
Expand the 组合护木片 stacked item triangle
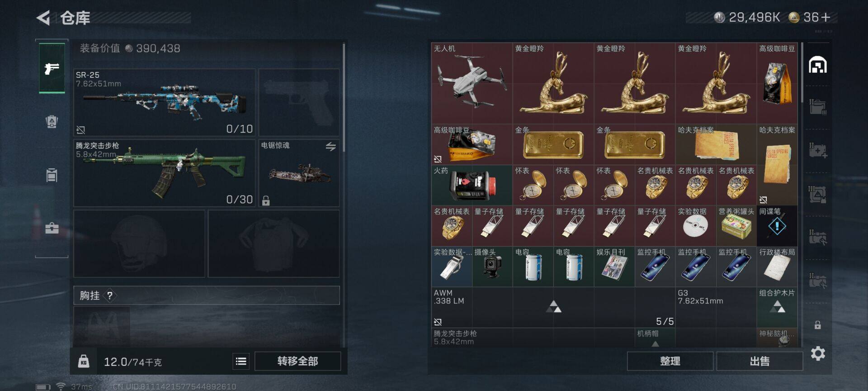point(777,307)
